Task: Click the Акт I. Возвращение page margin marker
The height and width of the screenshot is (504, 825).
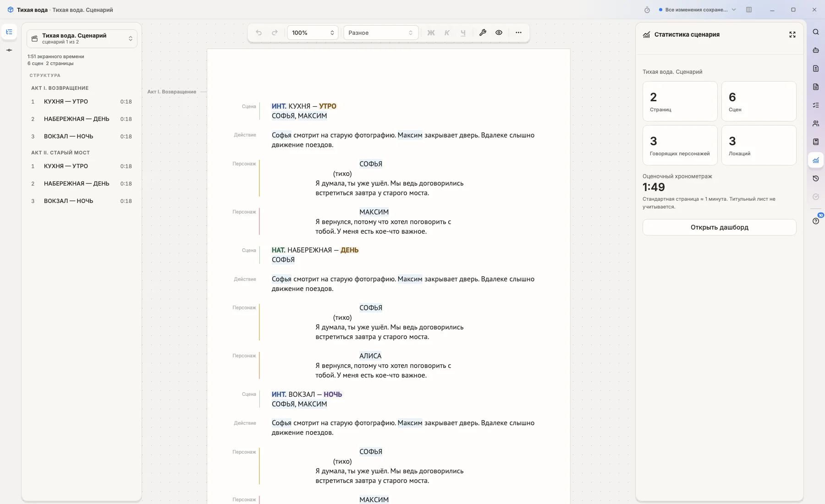Action: pyautogui.click(x=171, y=92)
